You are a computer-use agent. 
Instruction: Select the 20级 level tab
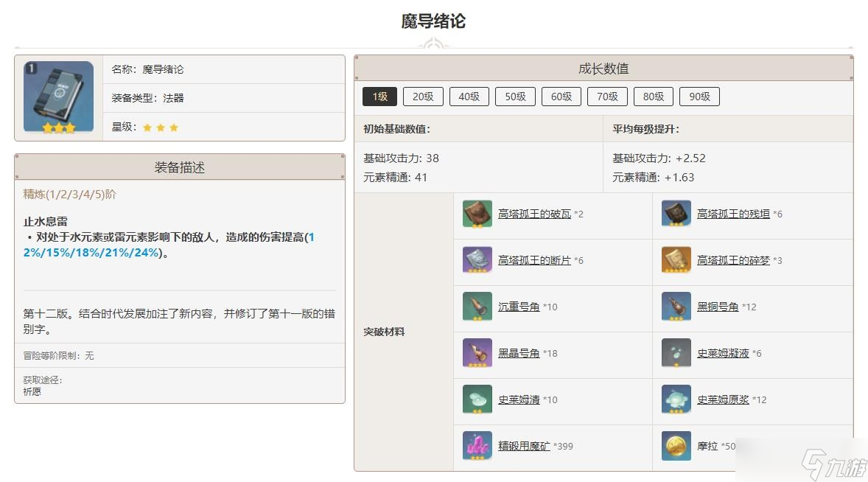click(423, 97)
